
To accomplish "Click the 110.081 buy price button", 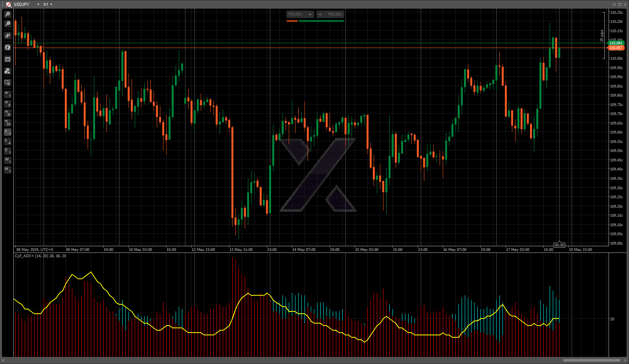I will pyautogui.click(x=330, y=15).
